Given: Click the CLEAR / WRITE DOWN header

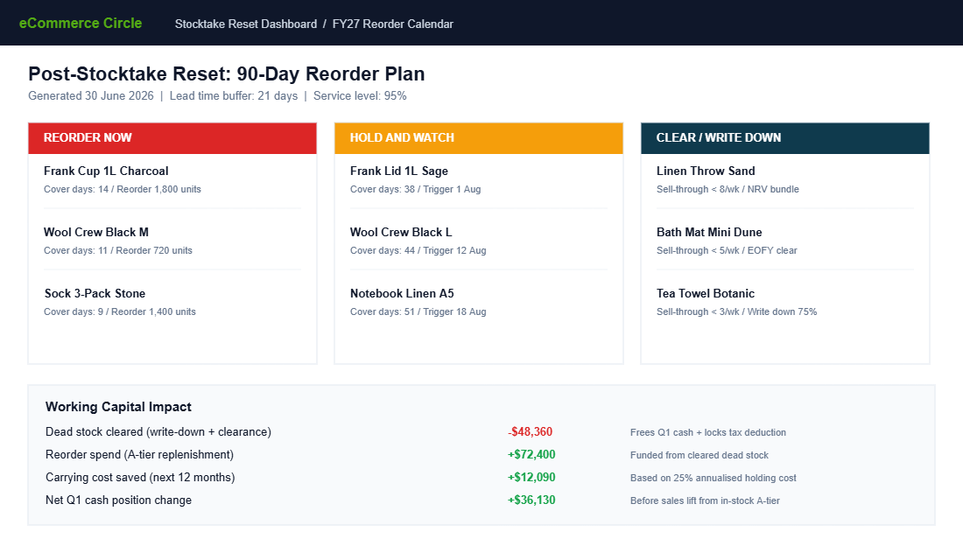Looking at the screenshot, I should [785, 138].
